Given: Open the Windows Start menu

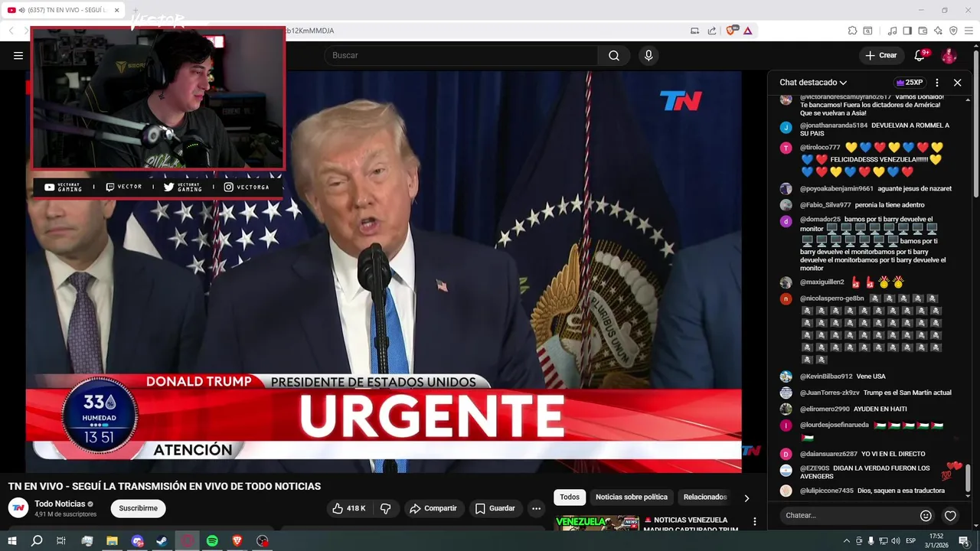Looking at the screenshot, I should coord(12,541).
